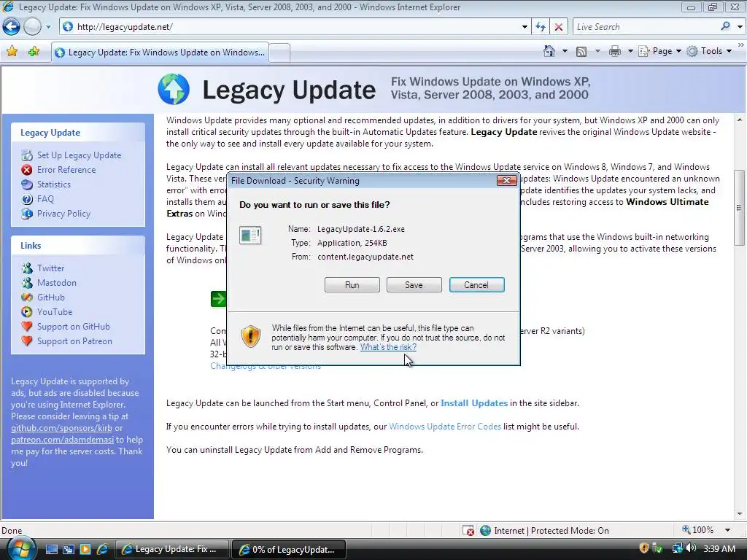Click the 3:39 AM system clock

[719, 548]
